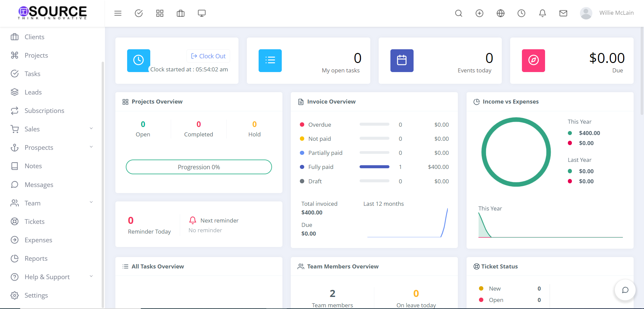Click the Income vs Expenses donut chart

[x=516, y=152]
